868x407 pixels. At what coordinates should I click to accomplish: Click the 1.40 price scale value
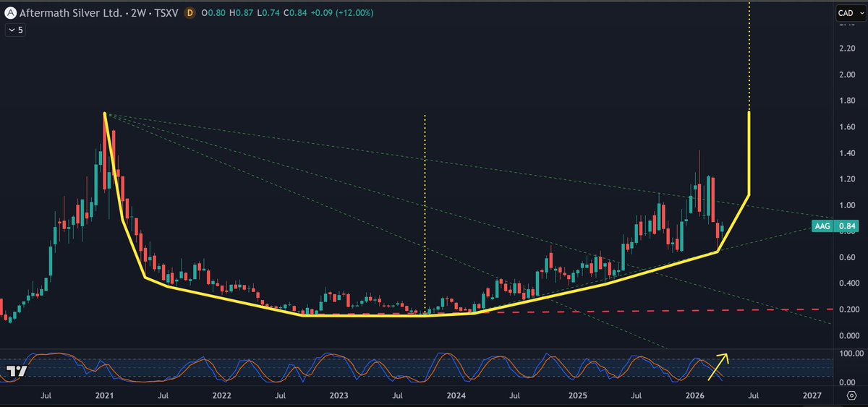(848, 153)
